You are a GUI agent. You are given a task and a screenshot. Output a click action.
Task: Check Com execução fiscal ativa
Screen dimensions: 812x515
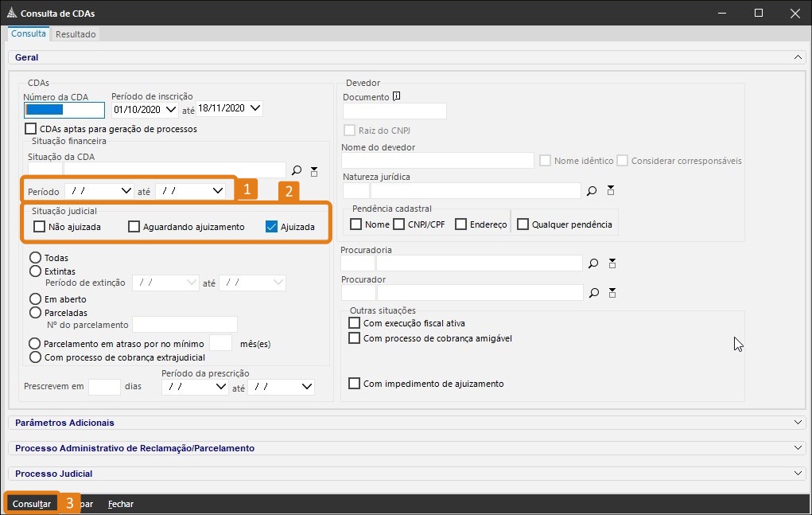pos(355,323)
